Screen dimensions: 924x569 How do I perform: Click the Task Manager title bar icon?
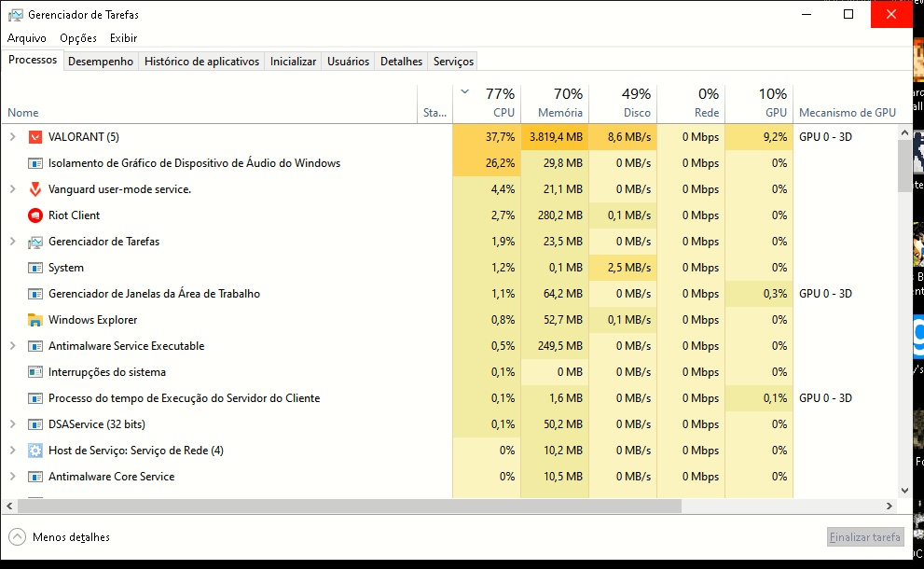click(x=15, y=15)
